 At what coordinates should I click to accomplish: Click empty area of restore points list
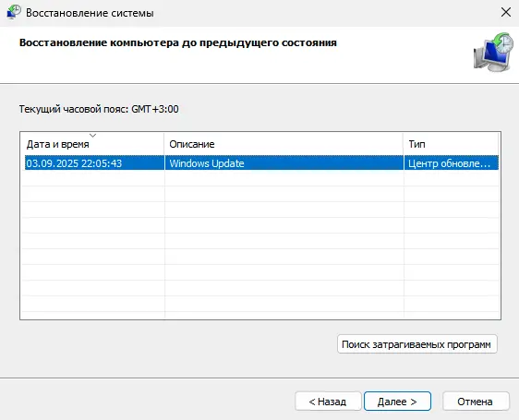tap(261, 245)
